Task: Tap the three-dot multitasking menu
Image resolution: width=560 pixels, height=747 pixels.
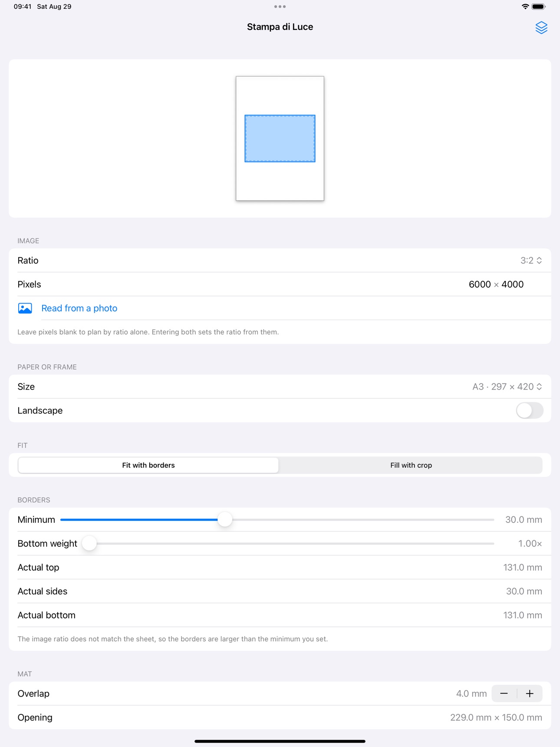Action: [x=280, y=7]
